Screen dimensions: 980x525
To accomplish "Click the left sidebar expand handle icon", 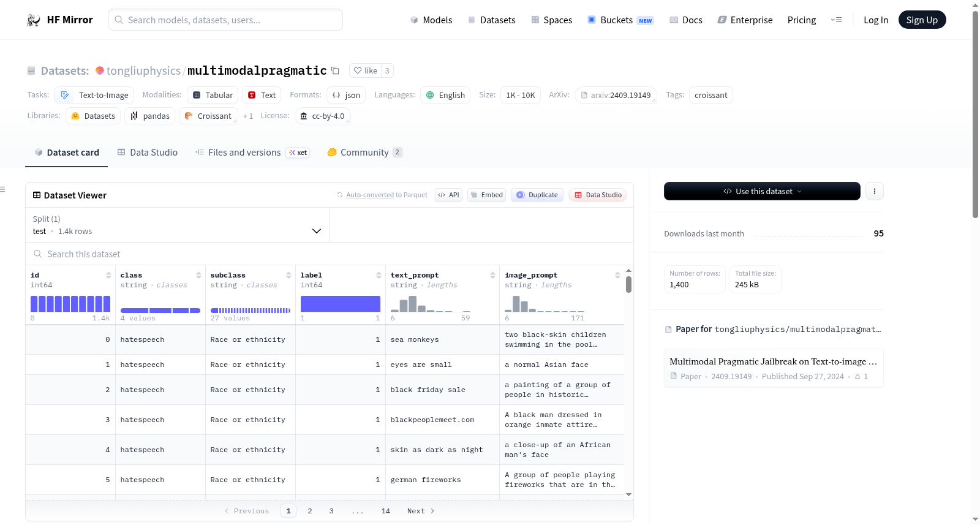I will coord(2,189).
